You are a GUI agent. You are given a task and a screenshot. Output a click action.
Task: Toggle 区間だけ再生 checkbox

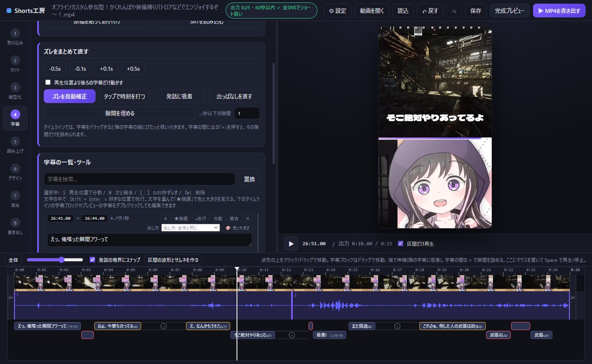click(400, 244)
